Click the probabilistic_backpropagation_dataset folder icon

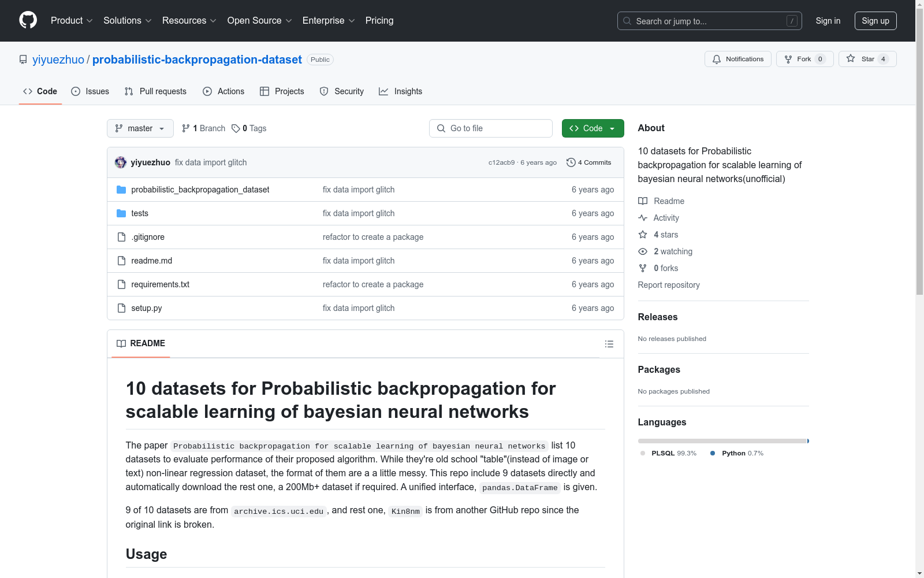pyautogui.click(x=121, y=190)
